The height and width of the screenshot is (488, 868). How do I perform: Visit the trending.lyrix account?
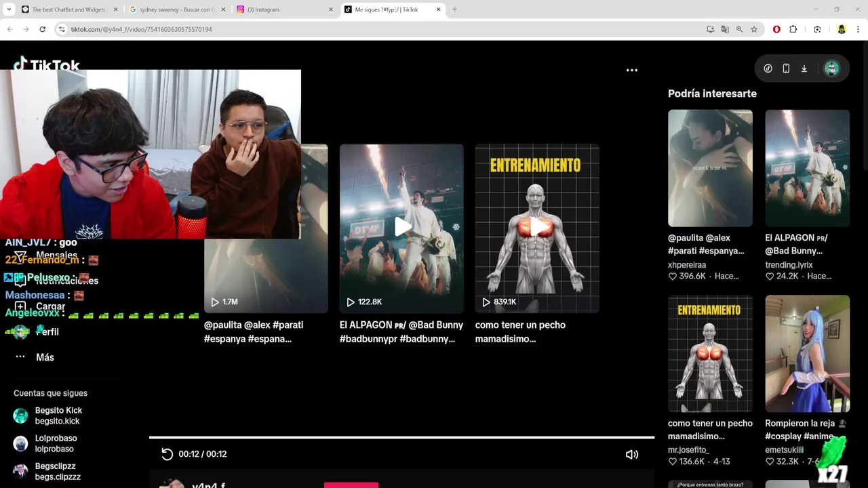[789, 265]
